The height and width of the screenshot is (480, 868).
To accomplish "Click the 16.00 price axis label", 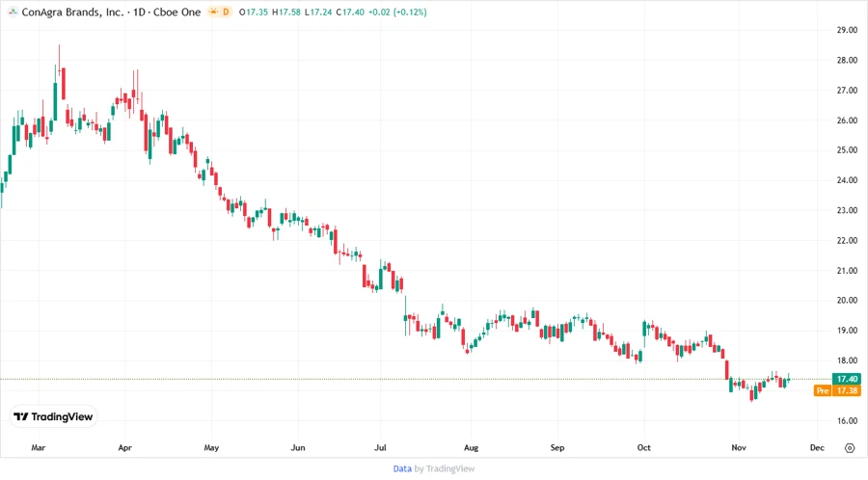I will point(847,420).
